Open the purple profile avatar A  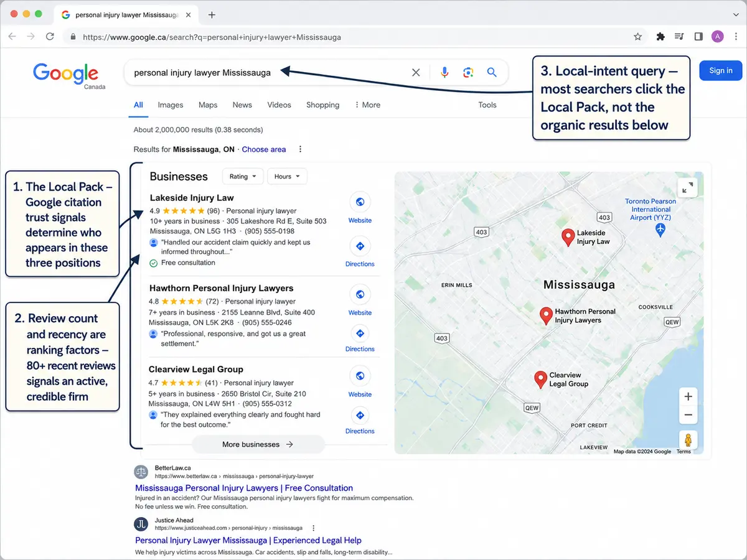[x=717, y=37]
